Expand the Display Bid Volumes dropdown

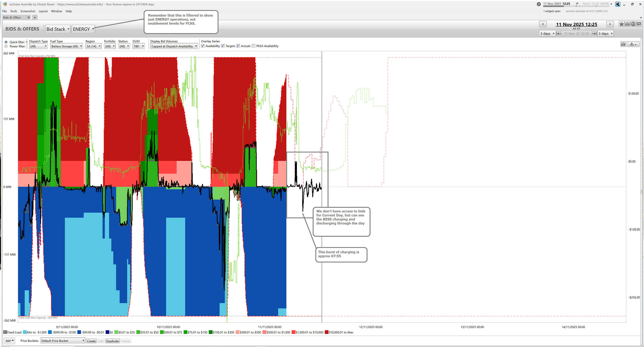click(174, 46)
